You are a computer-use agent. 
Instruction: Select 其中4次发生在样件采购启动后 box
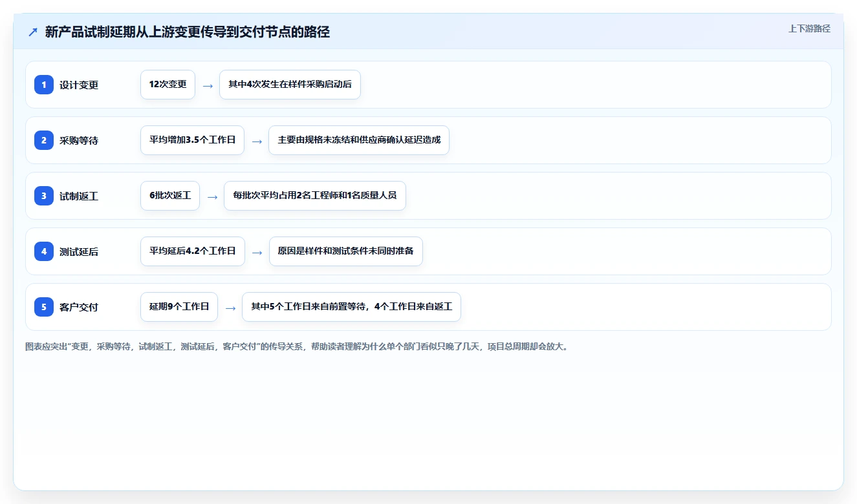point(290,85)
